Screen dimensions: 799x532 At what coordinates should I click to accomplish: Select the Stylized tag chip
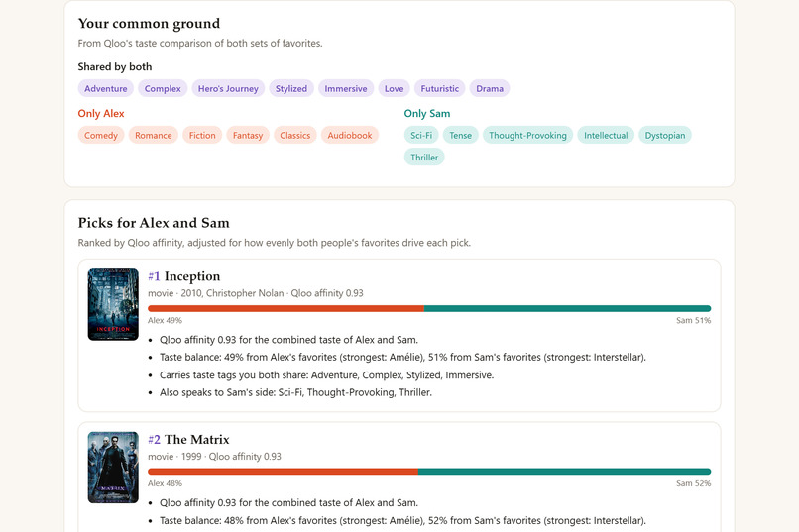click(x=291, y=88)
